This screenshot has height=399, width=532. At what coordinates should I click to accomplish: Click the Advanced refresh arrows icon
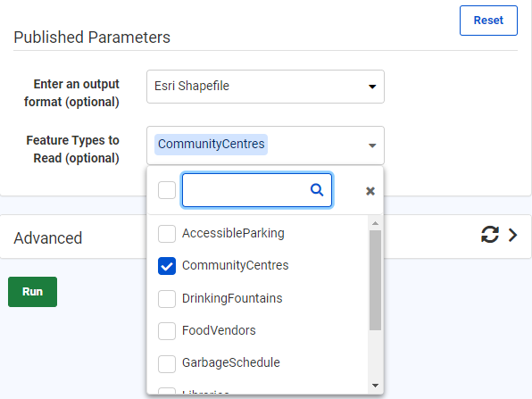click(489, 235)
